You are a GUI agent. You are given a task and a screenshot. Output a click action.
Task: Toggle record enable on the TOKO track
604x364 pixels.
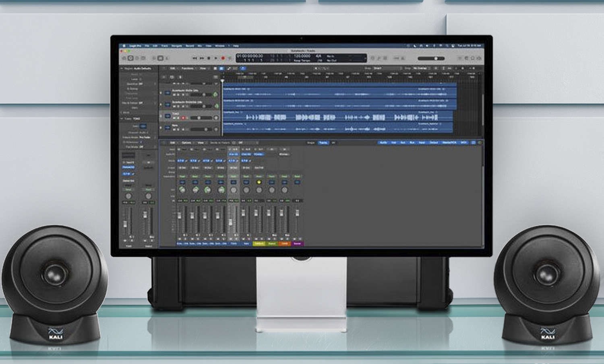pos(183,118)
